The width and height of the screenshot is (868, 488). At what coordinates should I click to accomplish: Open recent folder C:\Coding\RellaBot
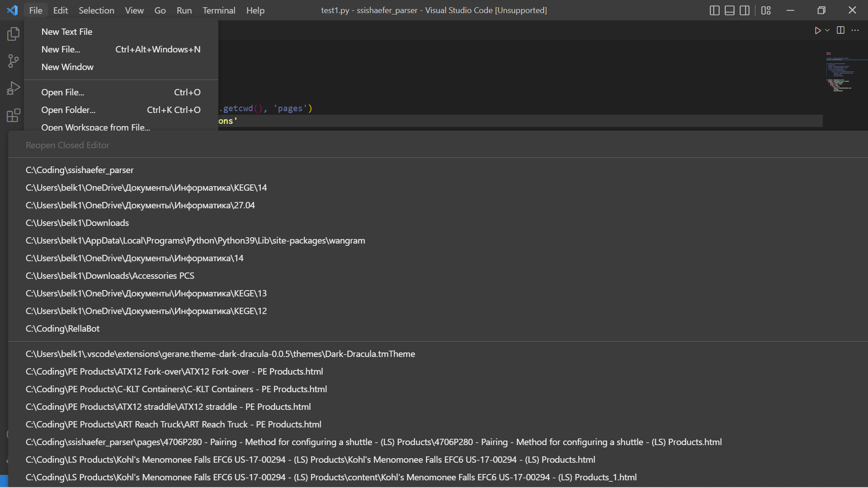point(438,328)
